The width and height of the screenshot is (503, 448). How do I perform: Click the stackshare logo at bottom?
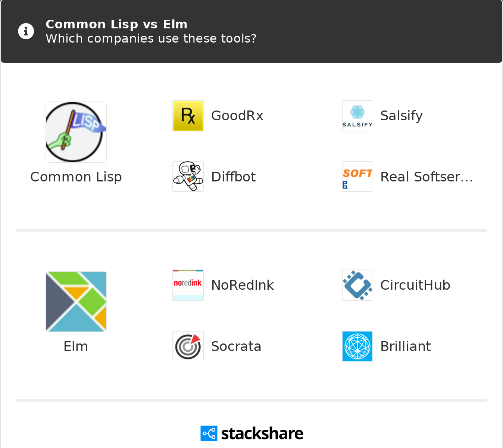(252, 433)
